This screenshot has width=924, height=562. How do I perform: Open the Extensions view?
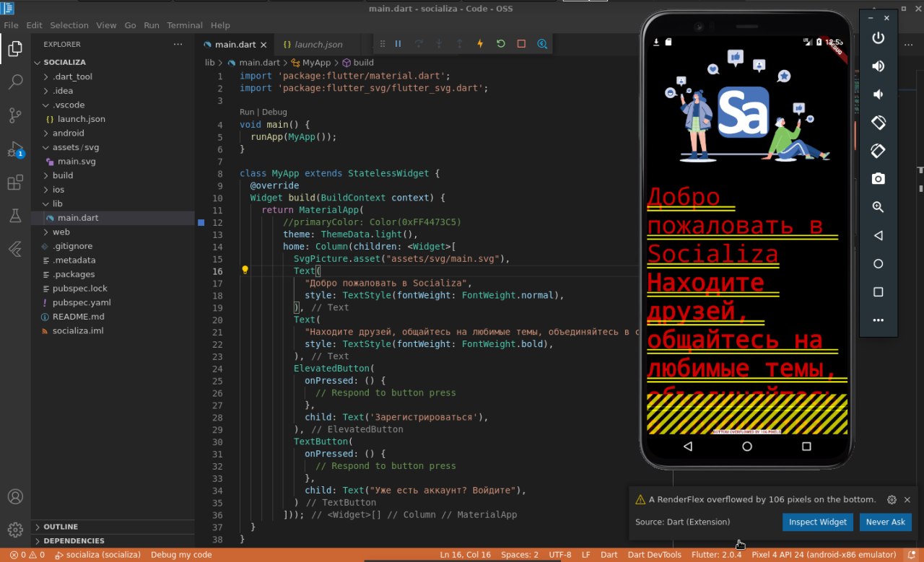pos(15,183)
